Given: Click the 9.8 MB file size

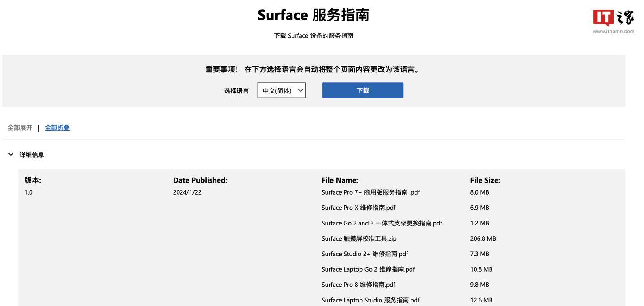Looking at the screenshot, I should [479, 285].
